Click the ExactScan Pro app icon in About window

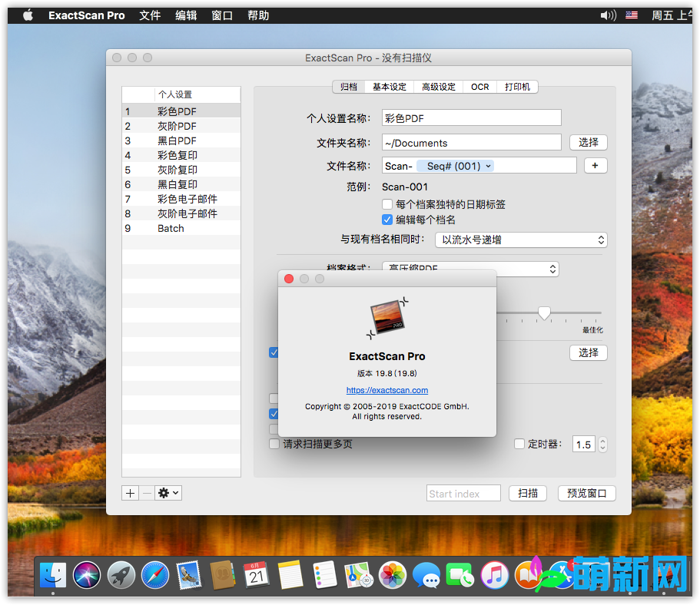tap(387, 318)
